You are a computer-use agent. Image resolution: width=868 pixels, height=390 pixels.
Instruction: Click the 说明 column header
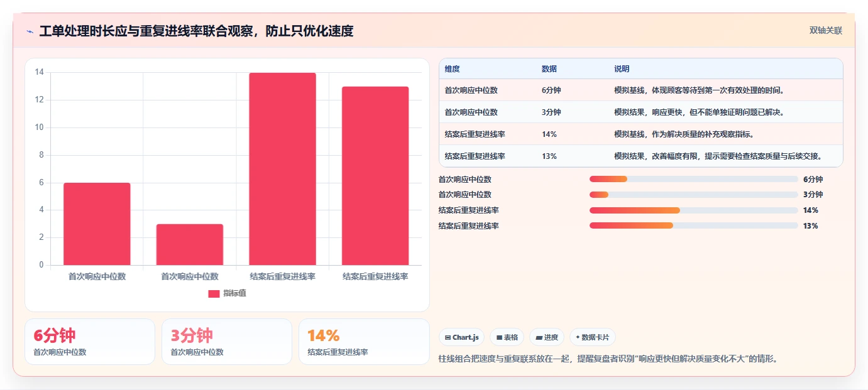[622, 69]
